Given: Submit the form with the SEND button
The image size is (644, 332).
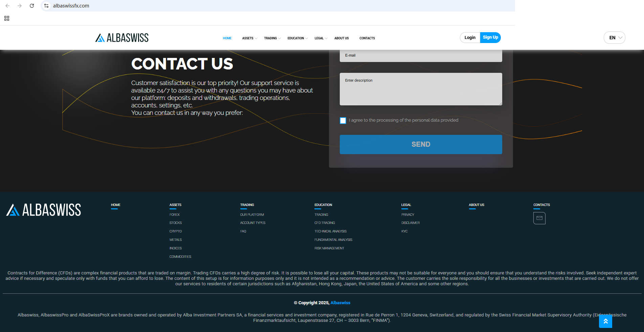Looking at the screenshot, I should [421, 145].
